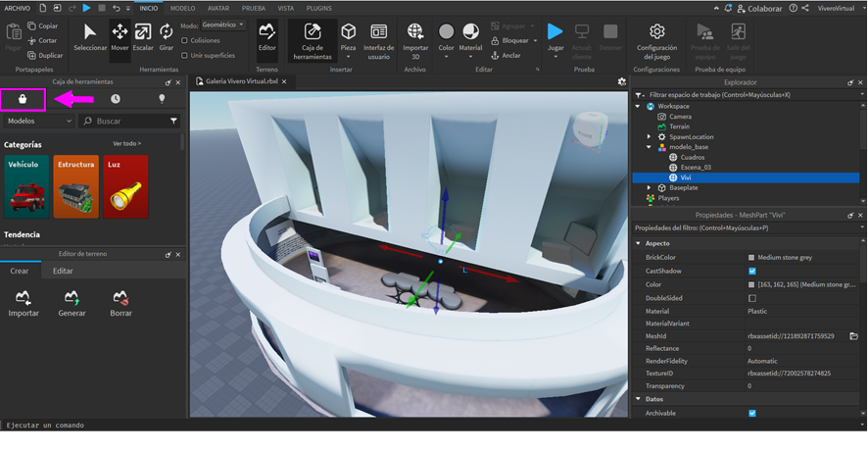Select the Escalar scale tool
This screenshot has height=451, width=868.
[x=143, y=37]
